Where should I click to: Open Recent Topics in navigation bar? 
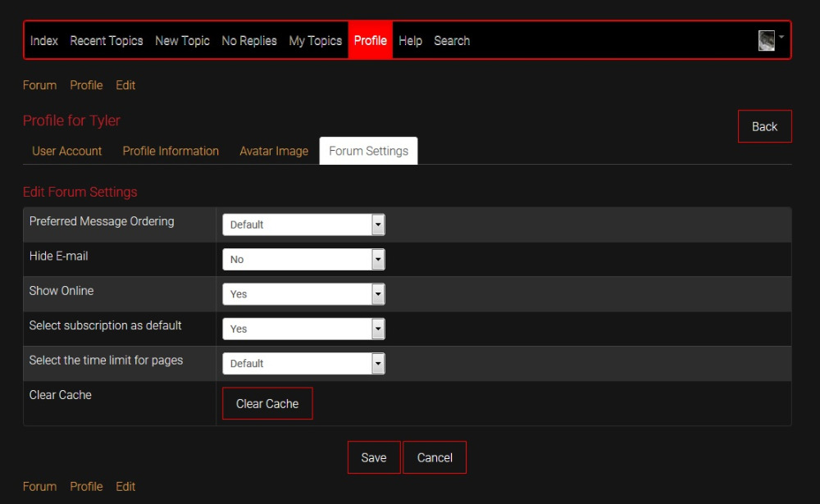(x=107, y=41)
